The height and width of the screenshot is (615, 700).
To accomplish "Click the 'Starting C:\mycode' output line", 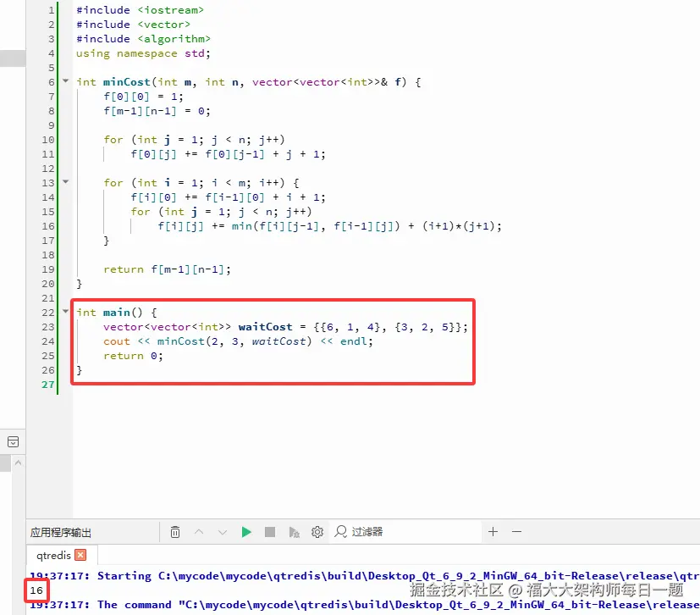I will (x=364, y=576).
